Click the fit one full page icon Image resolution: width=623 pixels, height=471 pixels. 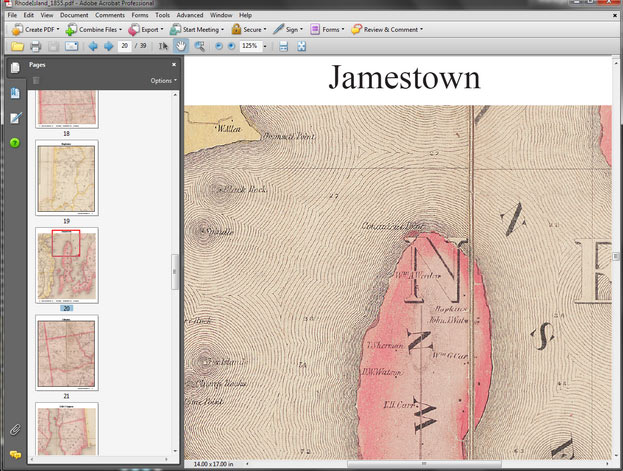302,47
